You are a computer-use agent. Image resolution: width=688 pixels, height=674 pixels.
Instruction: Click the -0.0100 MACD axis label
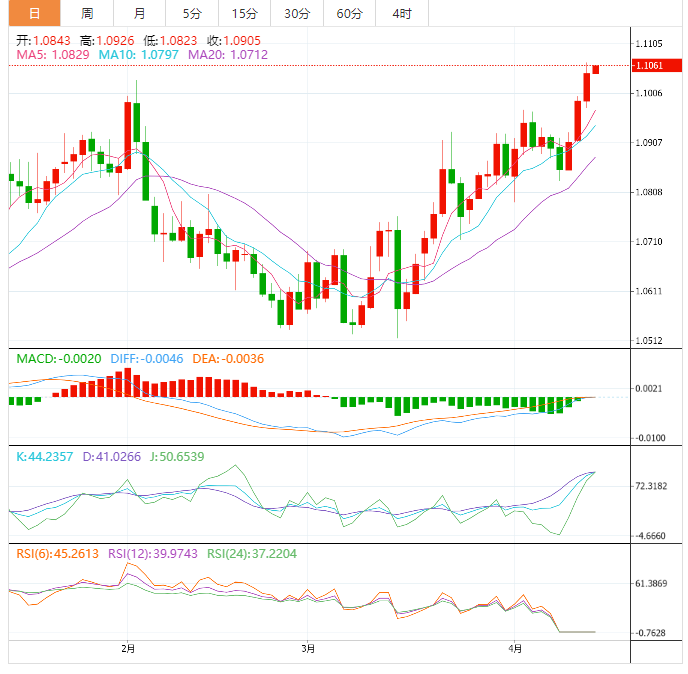coord(650,438)
